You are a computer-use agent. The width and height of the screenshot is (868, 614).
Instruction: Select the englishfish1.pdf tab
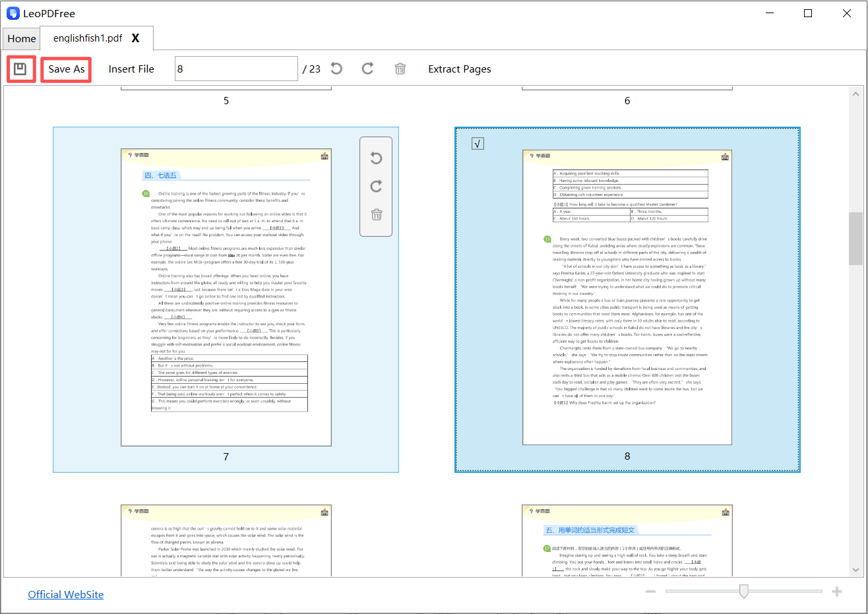click(87, 38)
